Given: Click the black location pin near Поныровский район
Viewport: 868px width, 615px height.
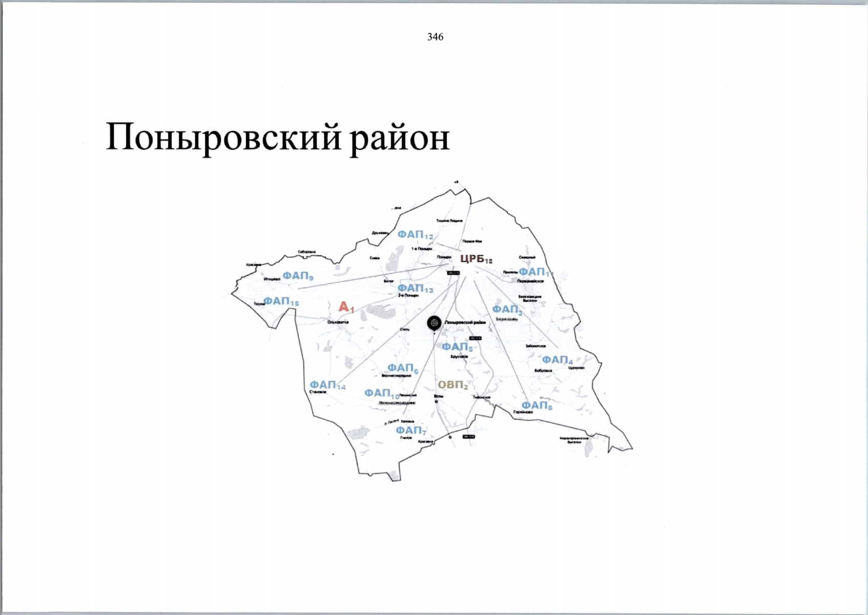Looking at the screenshot, I should tap(433, 323).
